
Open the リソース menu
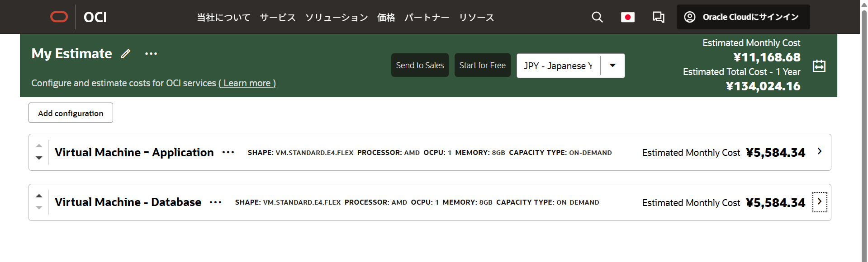[476, 17]
